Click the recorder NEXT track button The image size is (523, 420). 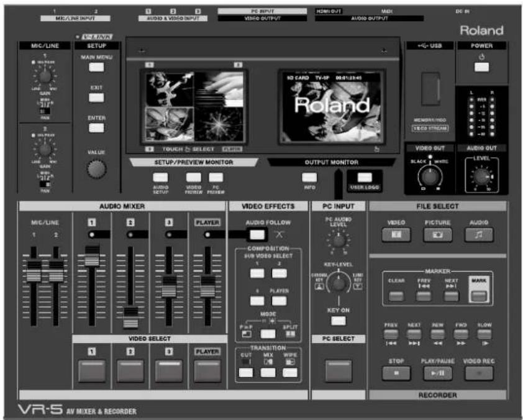[414, 334]
